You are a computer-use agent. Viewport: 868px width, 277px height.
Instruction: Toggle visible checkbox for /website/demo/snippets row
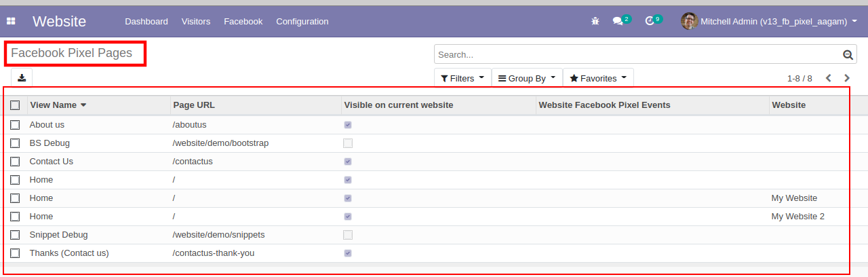click(x=348, y=235)
